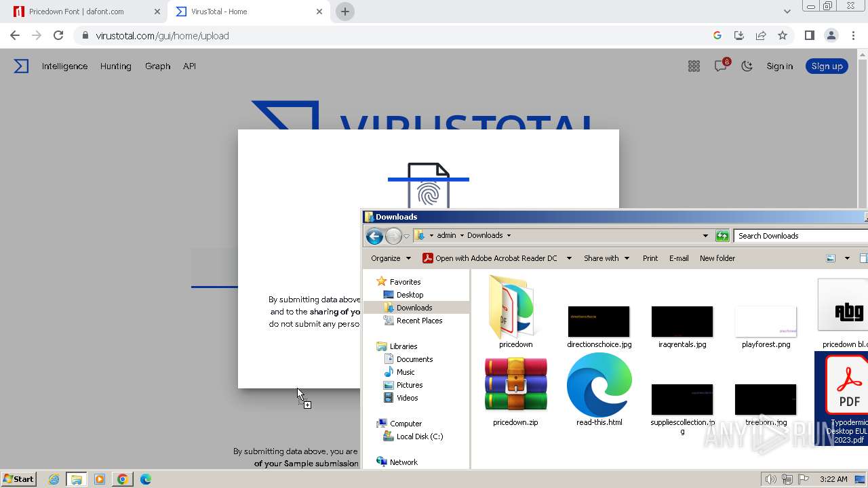The width and height of the screenshot is (868, 488).
Task: Open Chrome three-dot menu
Action: tap(852, 35)
